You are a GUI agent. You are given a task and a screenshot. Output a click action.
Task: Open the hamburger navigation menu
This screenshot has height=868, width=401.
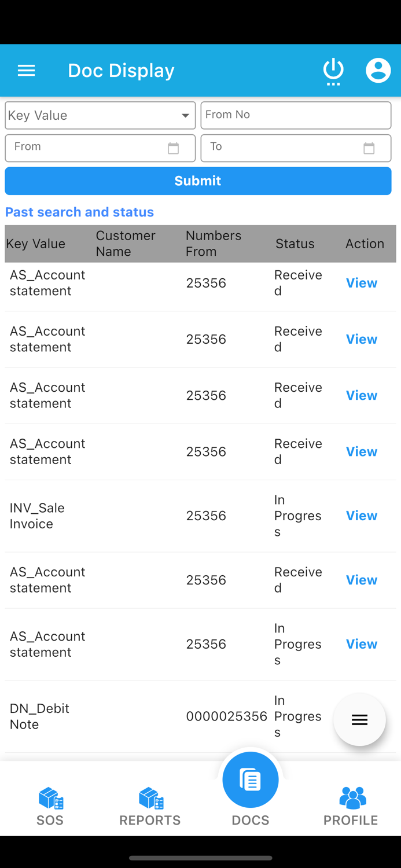pyautogui.click(x=26, y=70)
